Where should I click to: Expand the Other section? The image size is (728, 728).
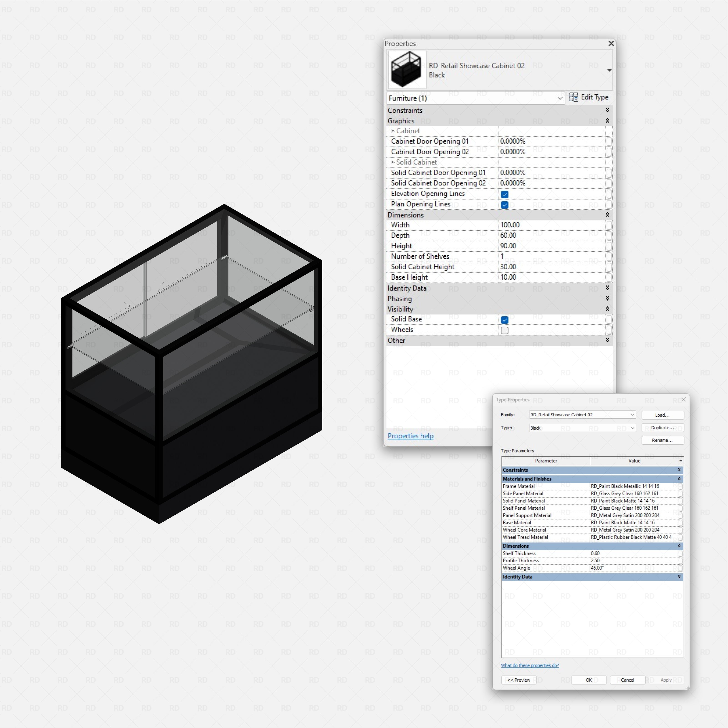[607, 340]
